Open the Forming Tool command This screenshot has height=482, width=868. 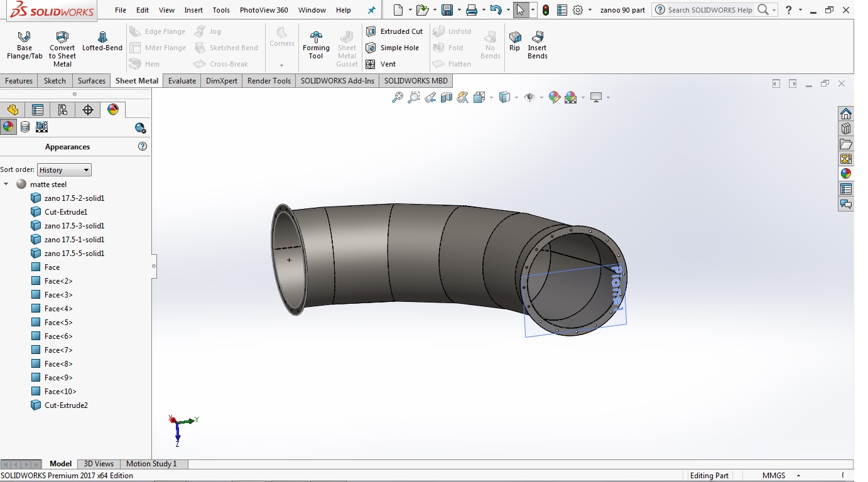point(316,45)
